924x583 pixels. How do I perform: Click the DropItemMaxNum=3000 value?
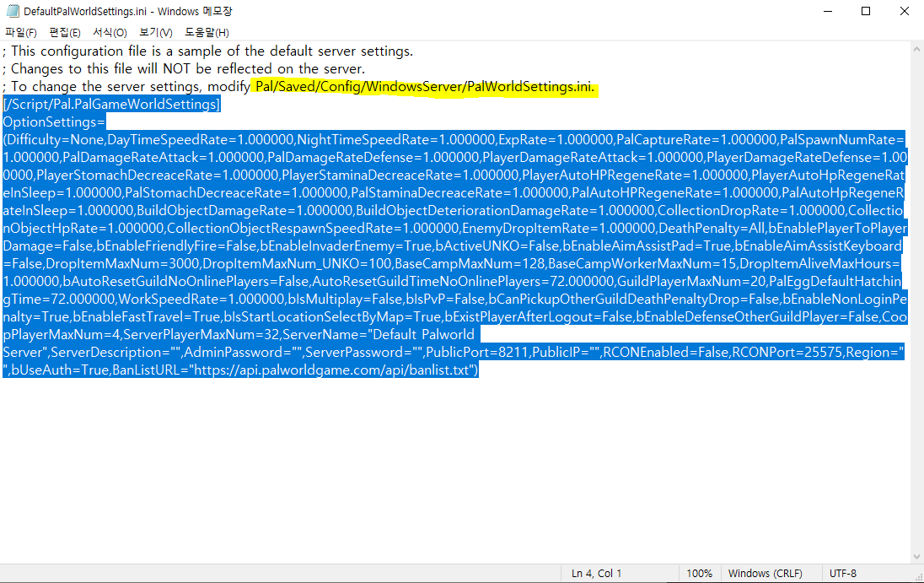[x=122, y=263]
